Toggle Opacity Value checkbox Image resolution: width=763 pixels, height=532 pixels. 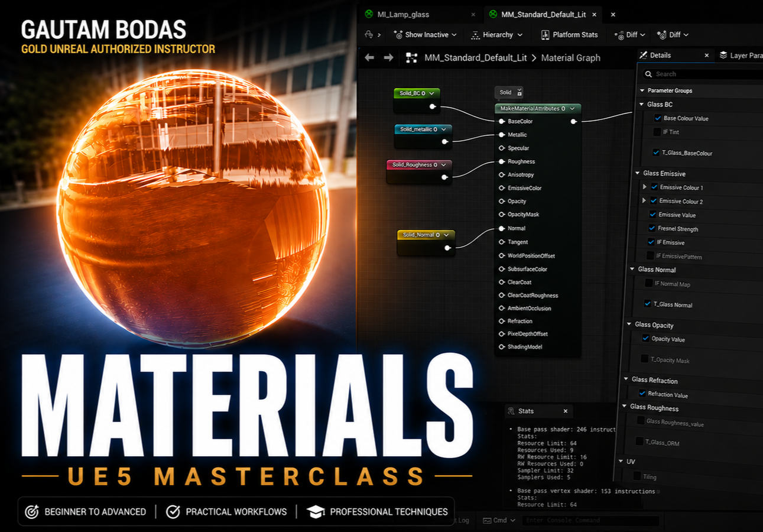645,339
